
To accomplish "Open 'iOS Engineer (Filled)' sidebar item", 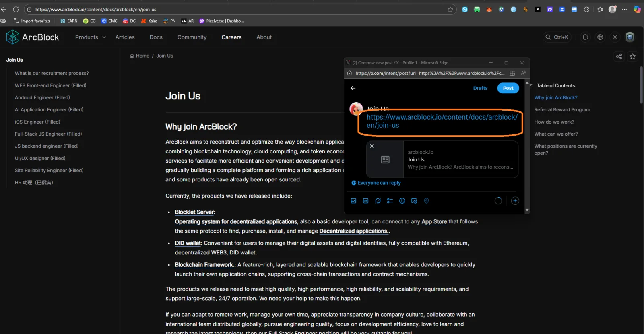I will [37, 122].
